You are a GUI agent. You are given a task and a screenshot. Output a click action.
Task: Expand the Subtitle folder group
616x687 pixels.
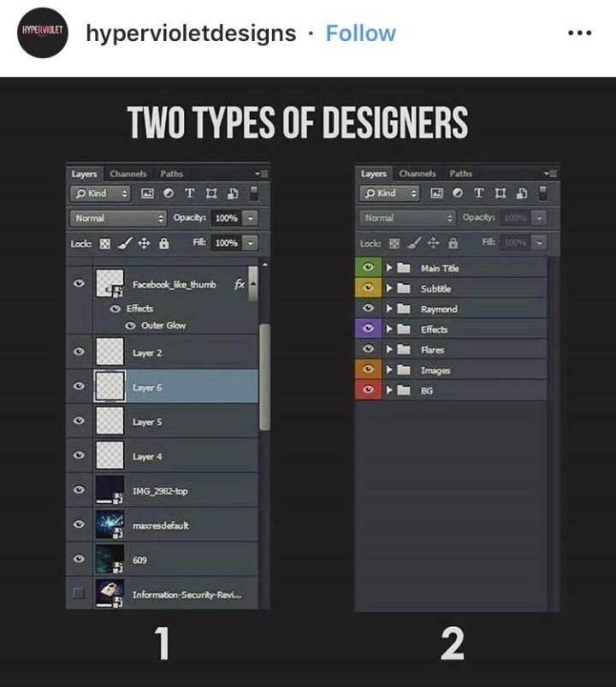coord(388,287)
